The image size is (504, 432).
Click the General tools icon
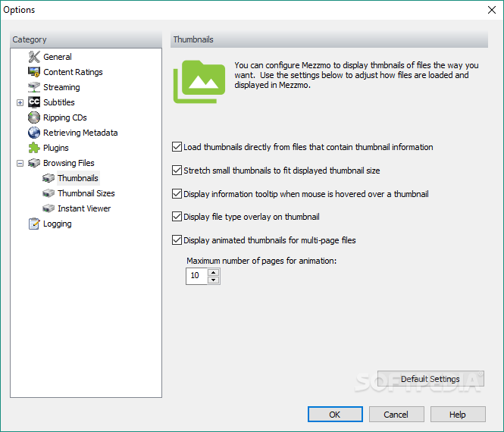[x=34, y=57]
